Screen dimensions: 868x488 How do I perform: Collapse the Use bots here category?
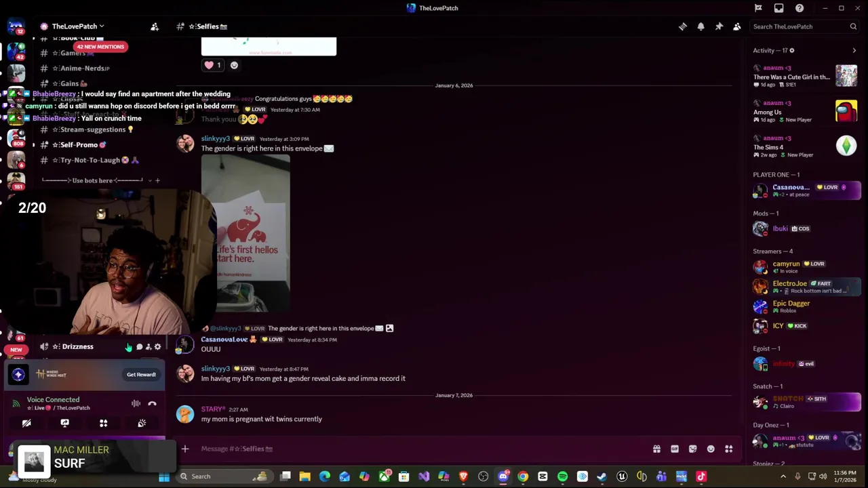(x=92, y=180)
